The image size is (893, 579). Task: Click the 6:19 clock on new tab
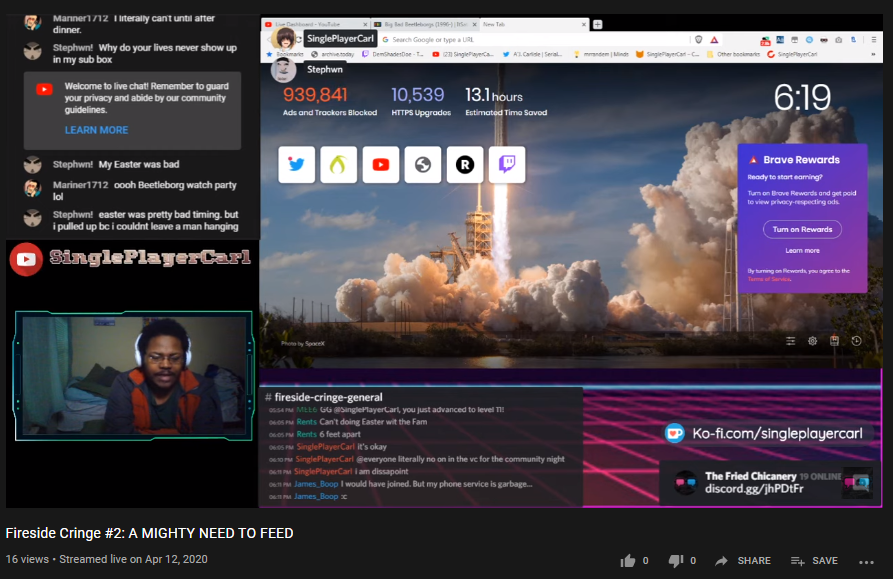pyautogui.click(x=802, y=97)
